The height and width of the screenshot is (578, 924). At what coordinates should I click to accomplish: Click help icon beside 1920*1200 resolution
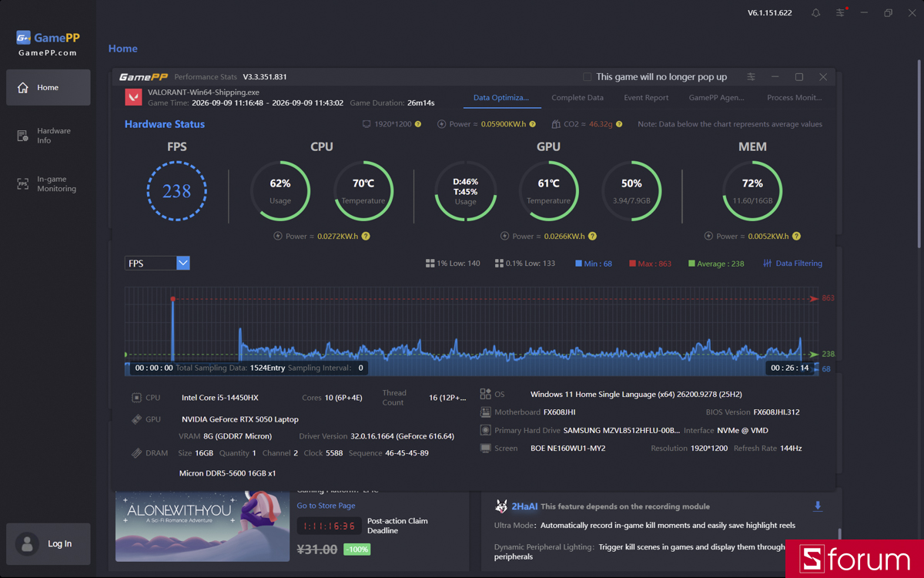click(418, 124)
